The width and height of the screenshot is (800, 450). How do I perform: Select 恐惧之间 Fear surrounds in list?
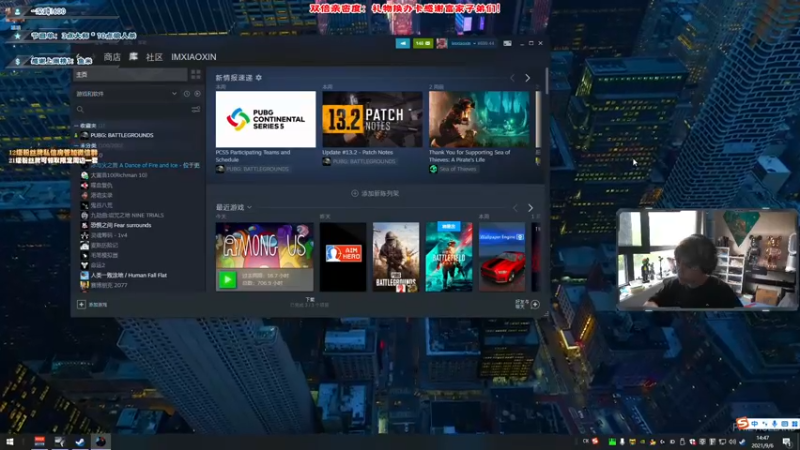pos(121,225)
